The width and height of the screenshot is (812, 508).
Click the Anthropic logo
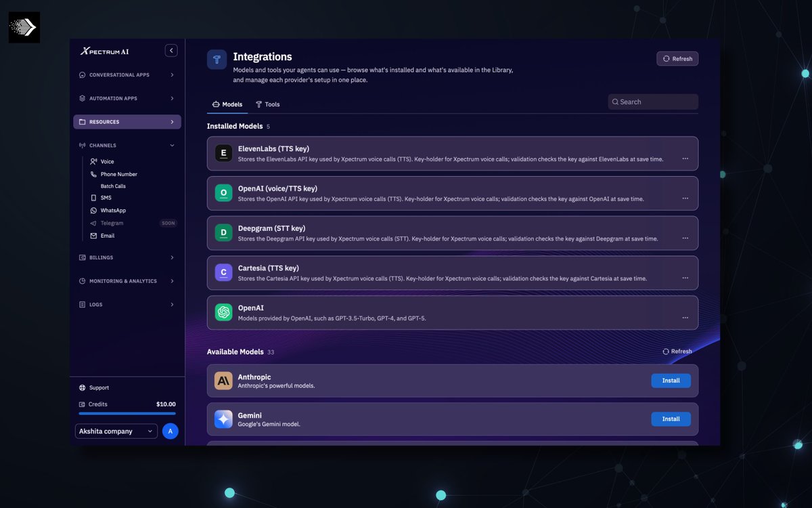tap(223, 381)
